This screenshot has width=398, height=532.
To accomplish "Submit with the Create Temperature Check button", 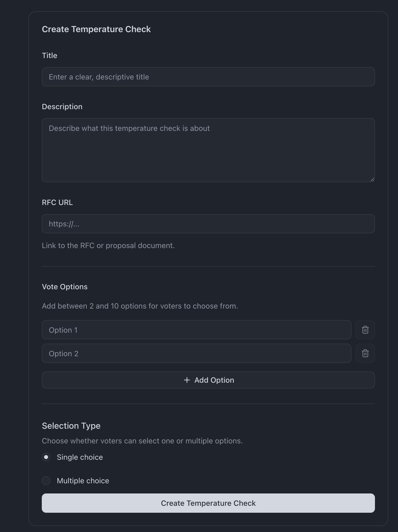I will coord(208,503).
